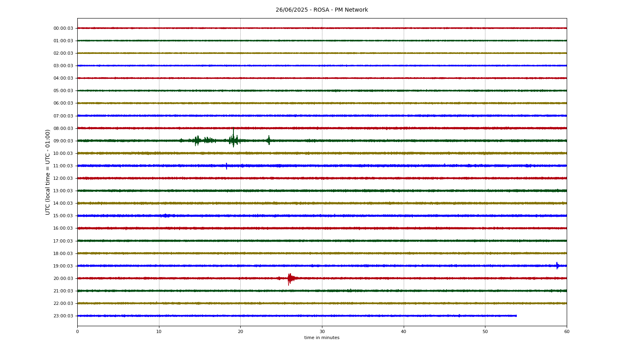Click the x-axis tick label 20

tap(240, 331)
